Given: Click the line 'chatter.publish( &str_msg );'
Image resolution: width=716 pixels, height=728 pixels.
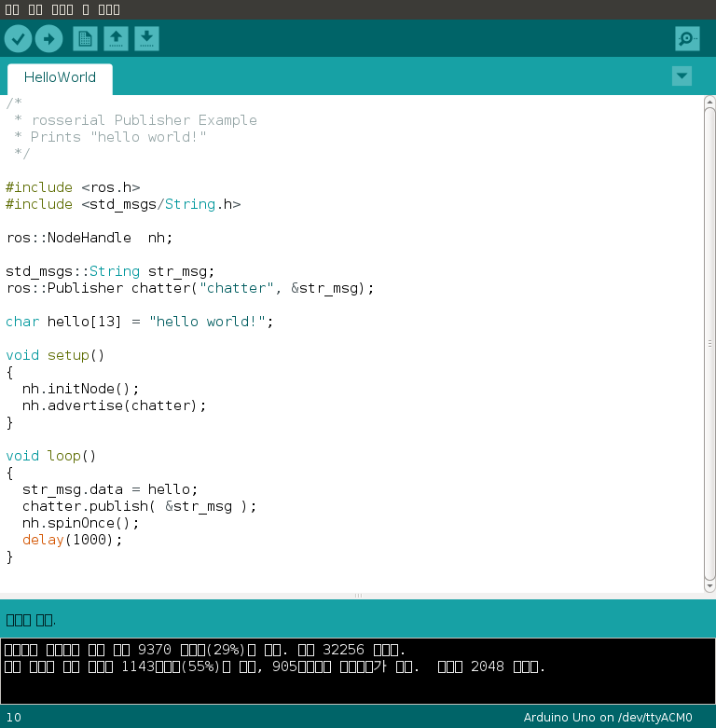Looking at the screenshot, I should (139, 506).
